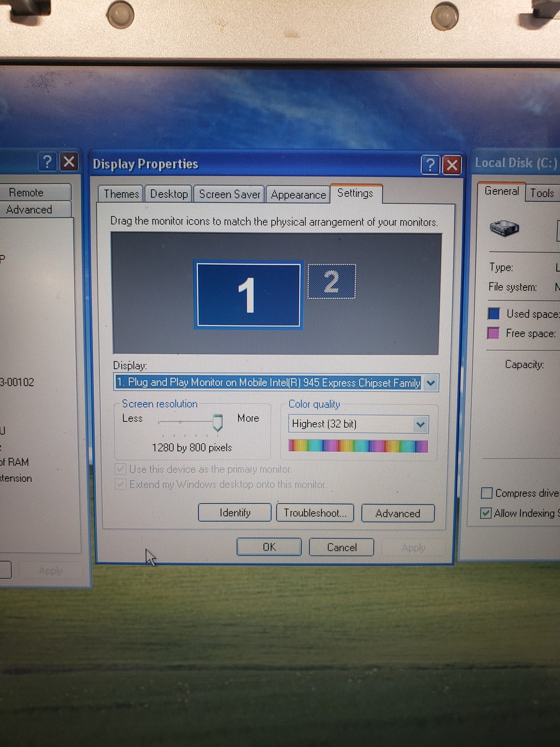Click the hard drive icon in Local Disk
This screenshot has height=747, width=560.
point(504,228)
